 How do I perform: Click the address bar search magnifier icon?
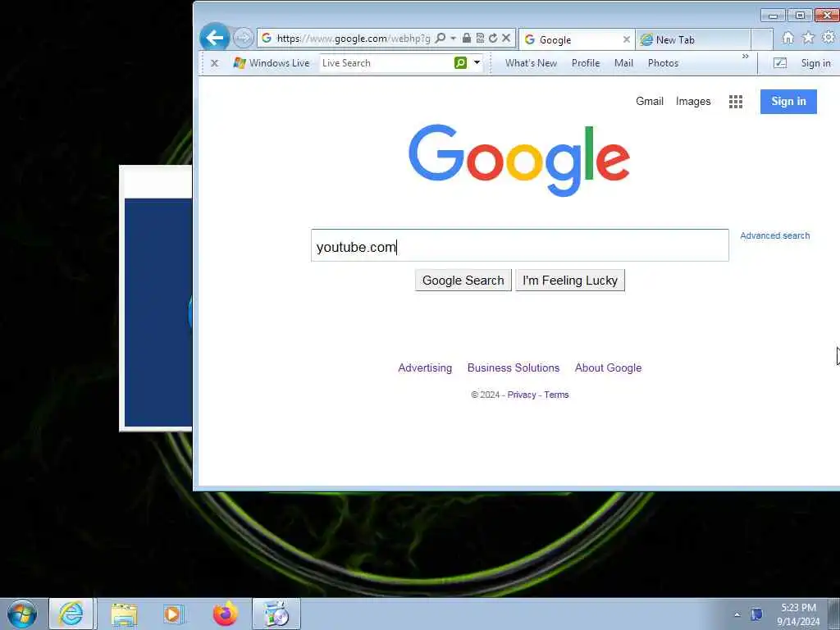click(441, 38)
